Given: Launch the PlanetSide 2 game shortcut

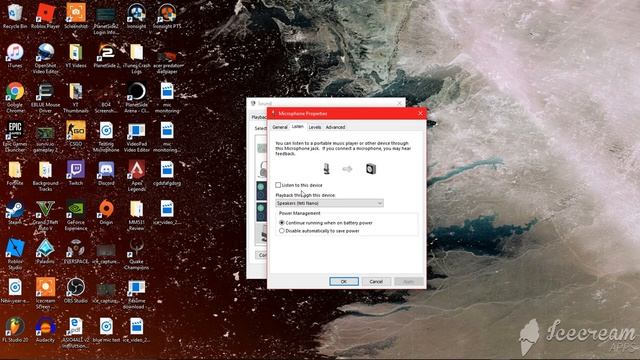Looking at the screenshot, I should pyautogui.click(x=106, y=56).
